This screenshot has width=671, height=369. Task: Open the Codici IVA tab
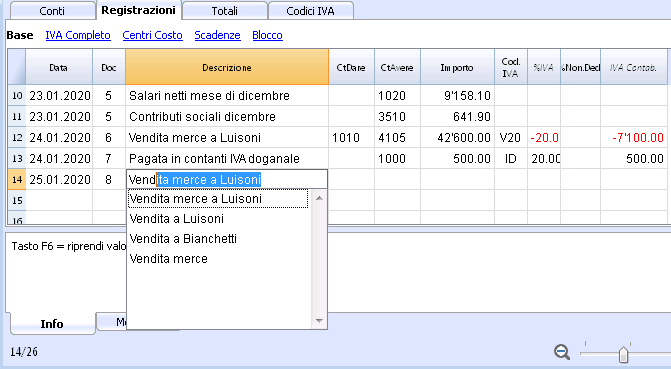click(311, 11)
